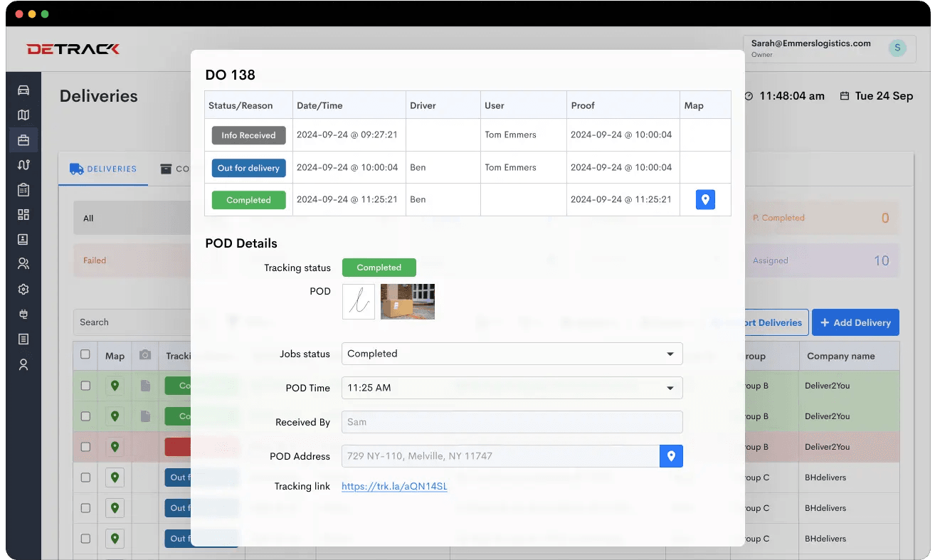The image size is (935, 560).
Task: Select the Jobs briefcase icon in sidebar
Action: [x=23, y=139]
